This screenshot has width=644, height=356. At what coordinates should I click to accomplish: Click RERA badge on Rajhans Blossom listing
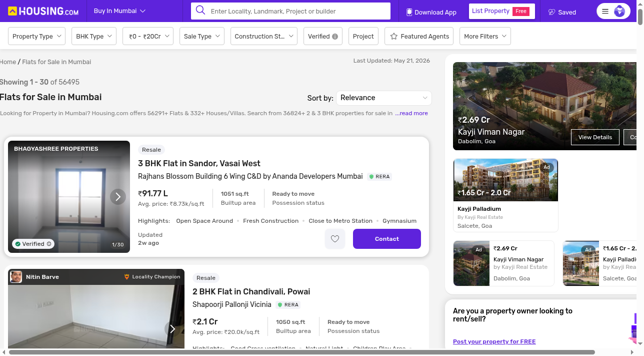tap(379, 177)
